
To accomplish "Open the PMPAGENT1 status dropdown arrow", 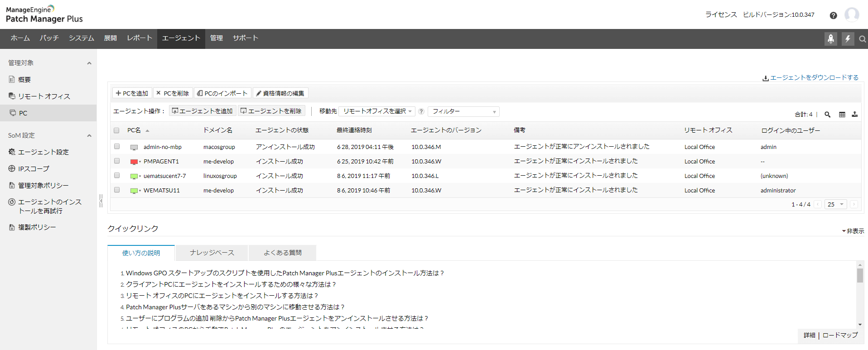I will 140,162.
